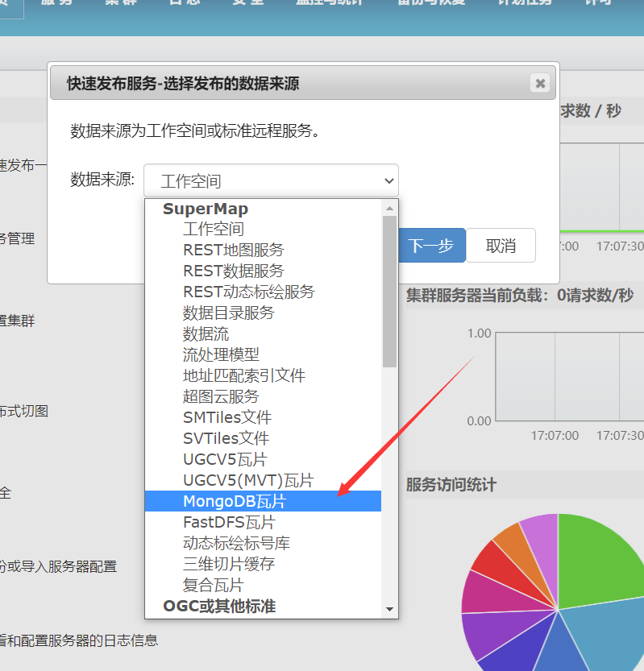
Task: Click the 下一步 button
Action: pyautogui.click(x=432, y=246)
